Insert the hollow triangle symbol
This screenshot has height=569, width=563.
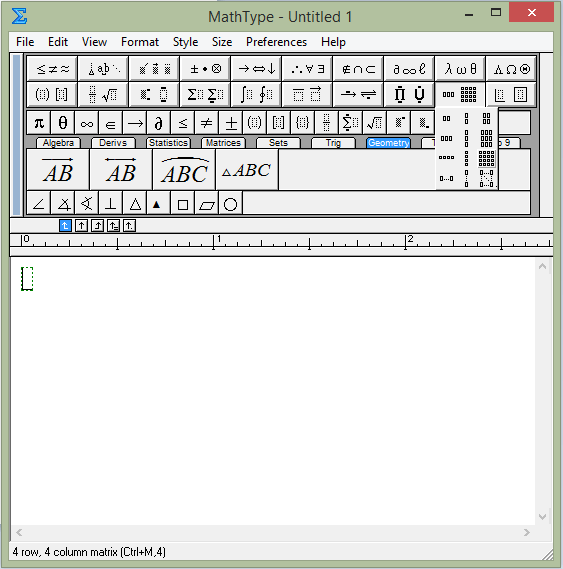pos(135,204)
